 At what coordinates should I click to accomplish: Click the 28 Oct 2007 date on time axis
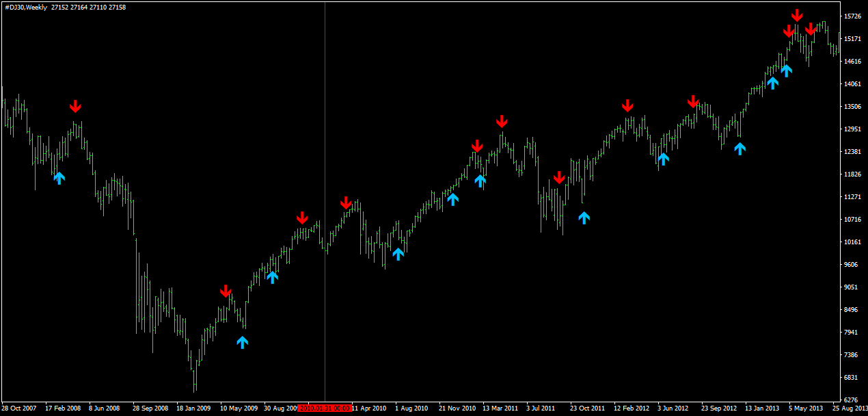pyautogui.click(x=20, y=408)
